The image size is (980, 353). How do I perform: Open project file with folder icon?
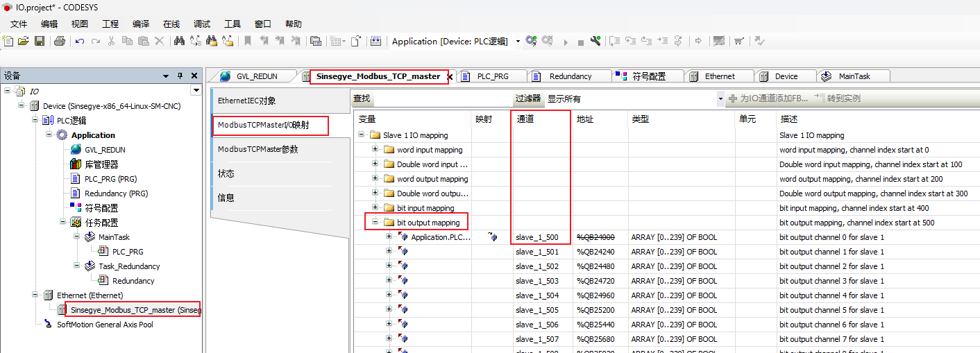(x=24, y=42)
